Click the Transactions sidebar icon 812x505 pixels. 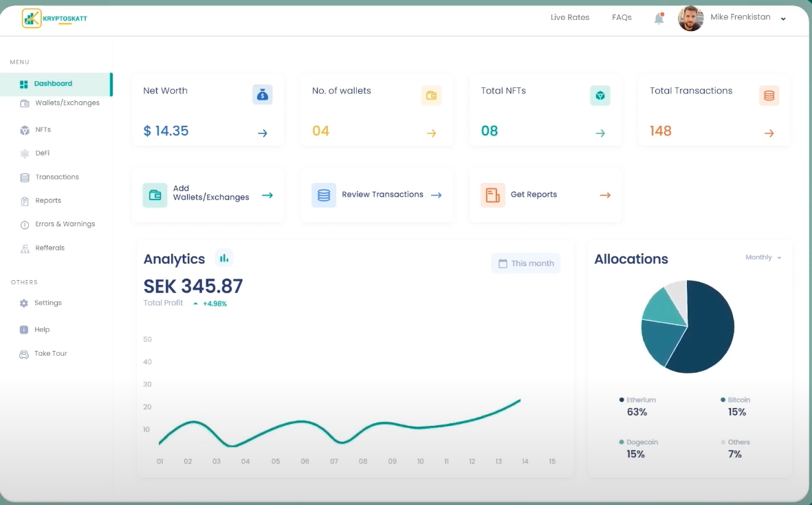point(23,177)
